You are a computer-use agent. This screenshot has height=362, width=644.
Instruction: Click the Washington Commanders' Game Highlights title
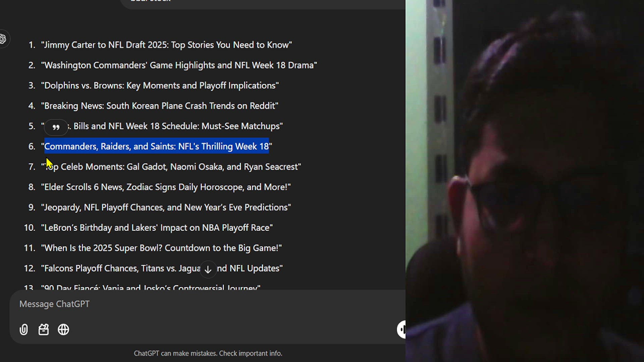[x=179, y=65]
